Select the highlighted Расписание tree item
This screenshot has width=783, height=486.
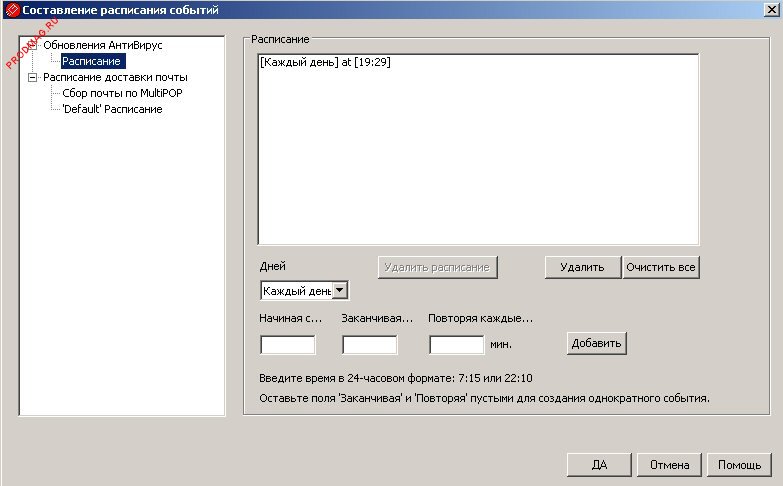pos(92,61)
